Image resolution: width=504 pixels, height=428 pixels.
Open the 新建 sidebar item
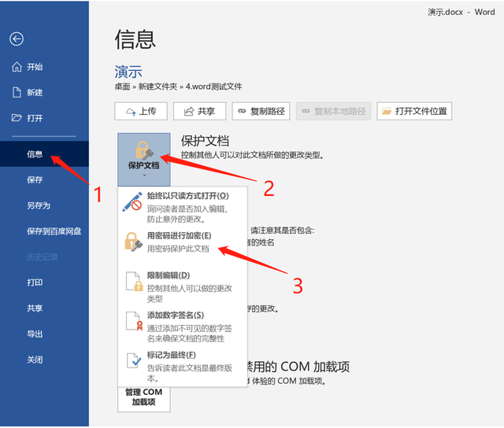coord(44,93)
